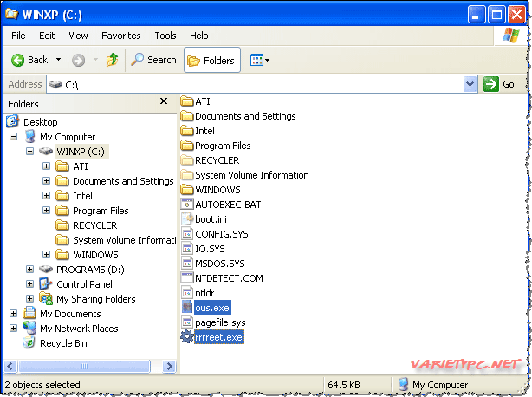Viewport: 532px width, 397px height.
Task: Expand Documents and Settings in tree
Action: point(47,181)
